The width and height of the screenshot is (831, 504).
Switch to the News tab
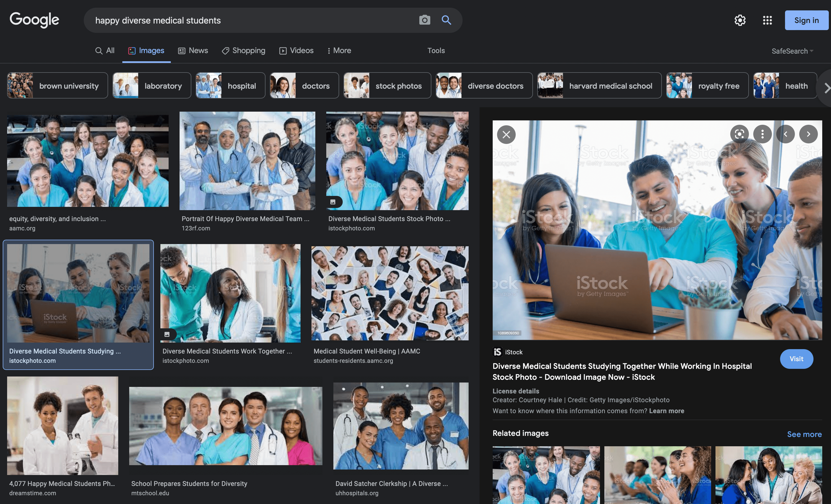pyautogui.click(x=193, y=51)
